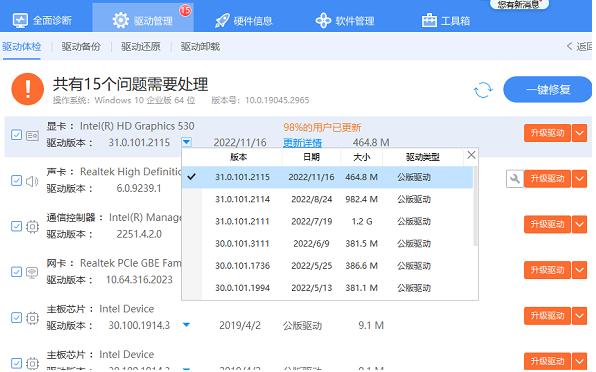Toggle checkbox for 通信控制器 row
Screen dimensions: 596x372
click(x=16, y=226)
